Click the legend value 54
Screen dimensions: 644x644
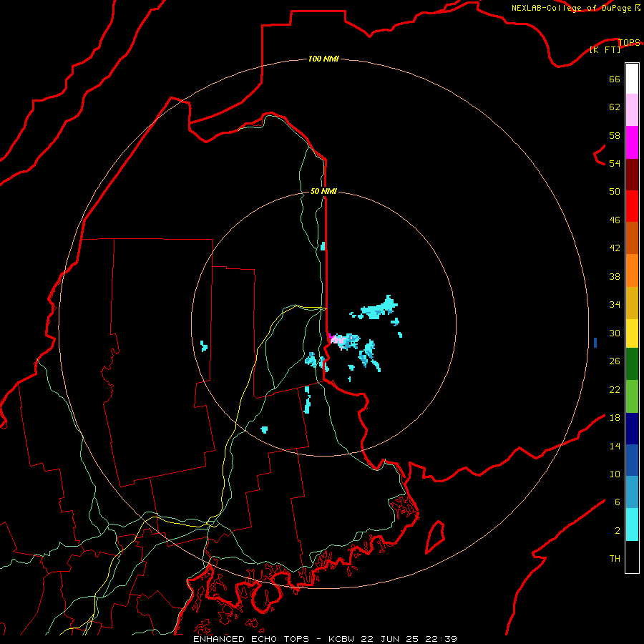click(615, 163)
